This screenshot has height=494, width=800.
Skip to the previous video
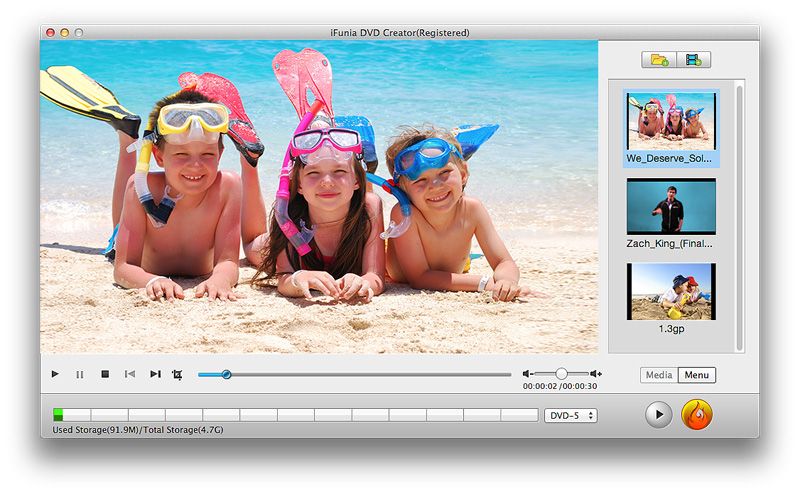click(x=130, y=374)
